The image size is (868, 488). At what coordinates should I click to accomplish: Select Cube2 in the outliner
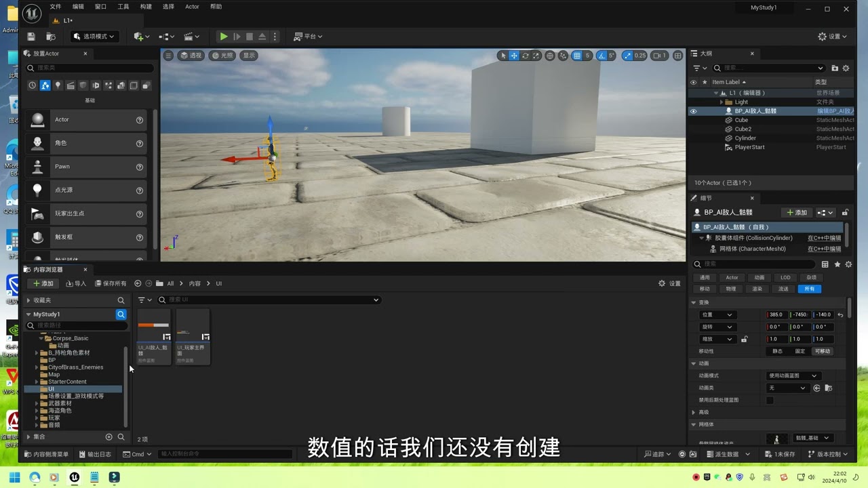[743, 129]
